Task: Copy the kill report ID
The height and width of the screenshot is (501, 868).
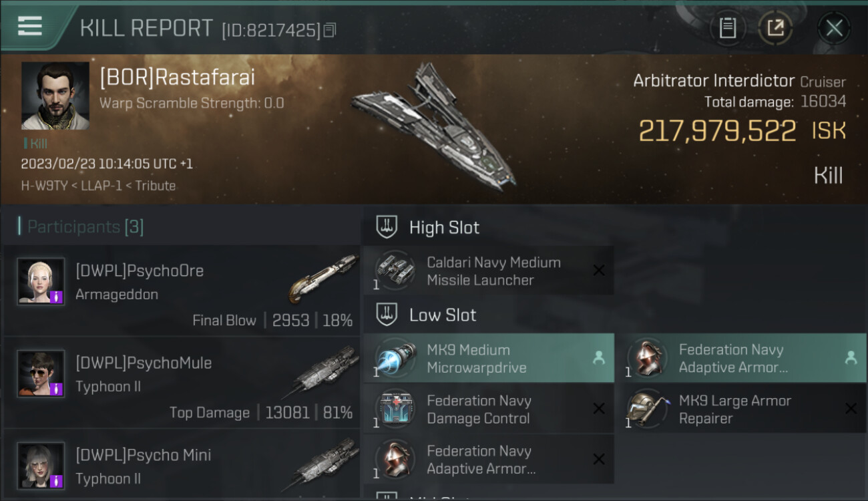Action: (330, 30)
